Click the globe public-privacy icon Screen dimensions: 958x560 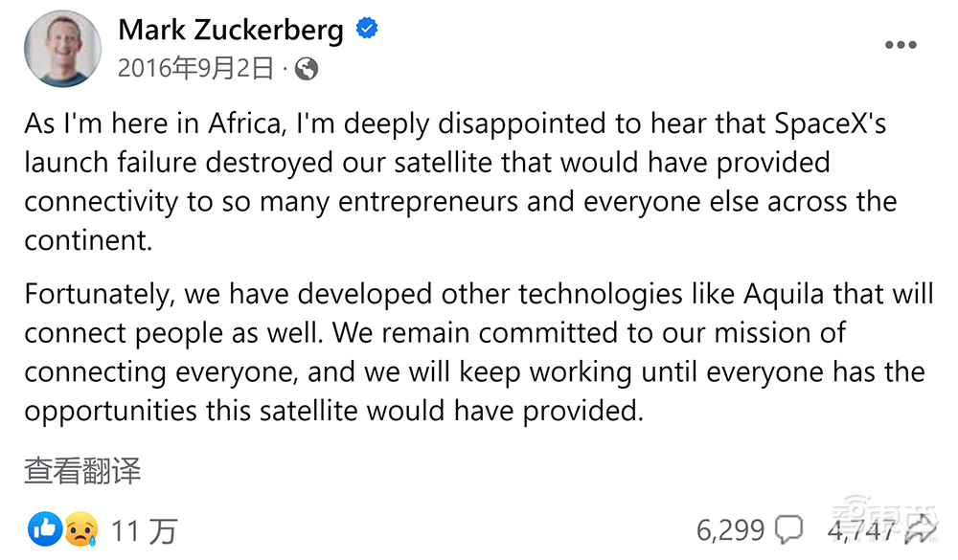tap(307, 69)
